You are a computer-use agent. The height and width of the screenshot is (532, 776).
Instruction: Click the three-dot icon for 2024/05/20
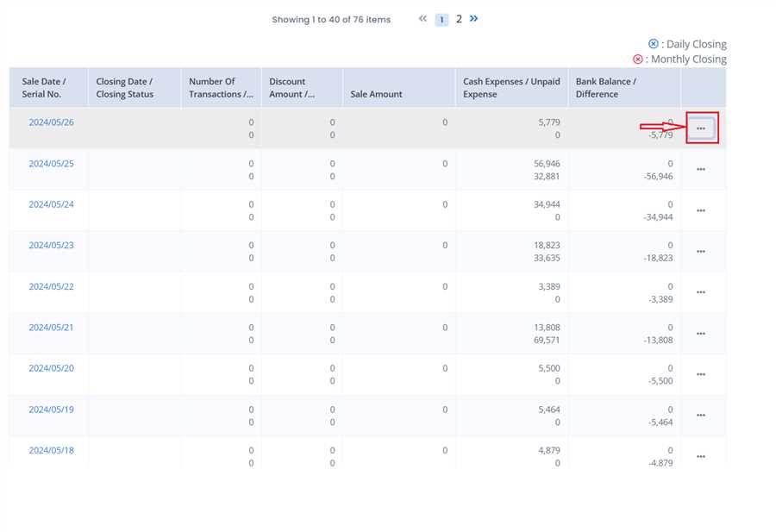(x=700, y=374)
